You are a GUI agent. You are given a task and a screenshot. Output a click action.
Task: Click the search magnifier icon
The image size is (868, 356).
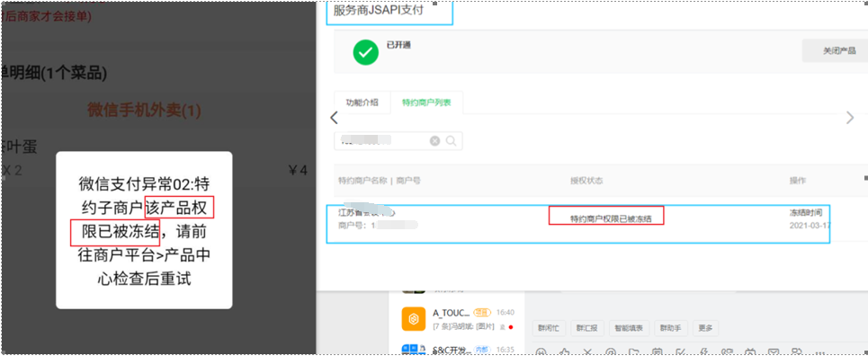(x=452, y=141)
